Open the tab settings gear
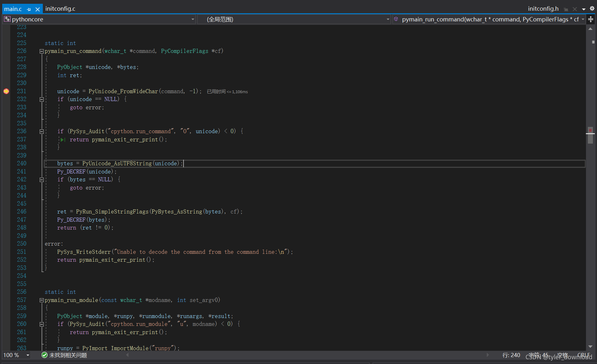Viewport: 597px width, 364px height. 592,9
